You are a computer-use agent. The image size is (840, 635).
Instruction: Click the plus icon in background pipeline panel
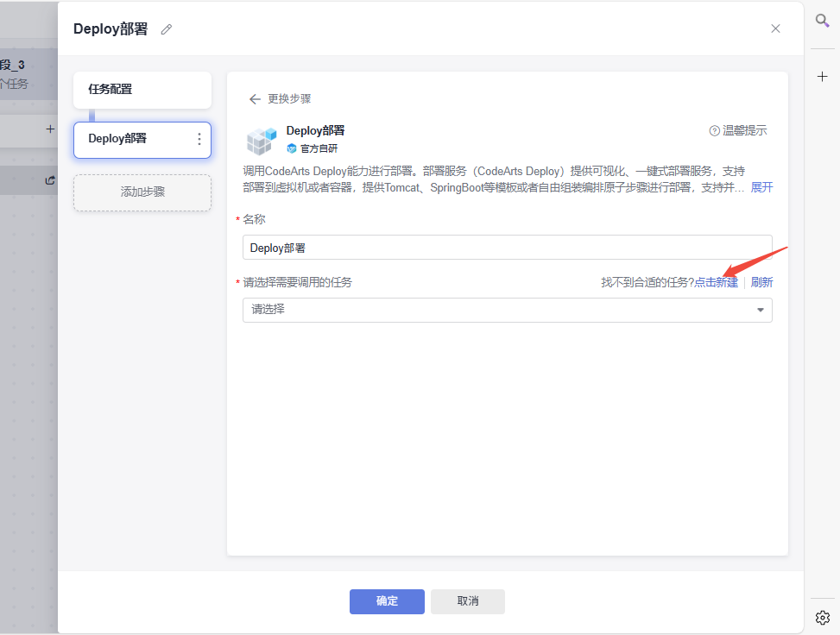(x=50, y=129)
